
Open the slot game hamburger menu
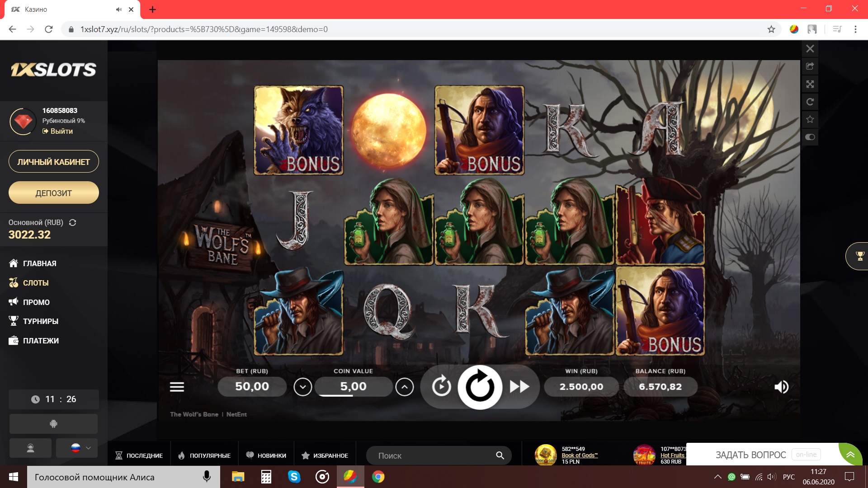177,387
